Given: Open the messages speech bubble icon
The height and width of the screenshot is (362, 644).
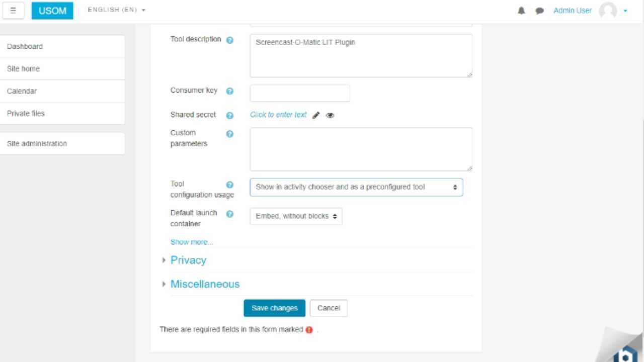Looking at the screenshot, I should (x=540, y=11).
